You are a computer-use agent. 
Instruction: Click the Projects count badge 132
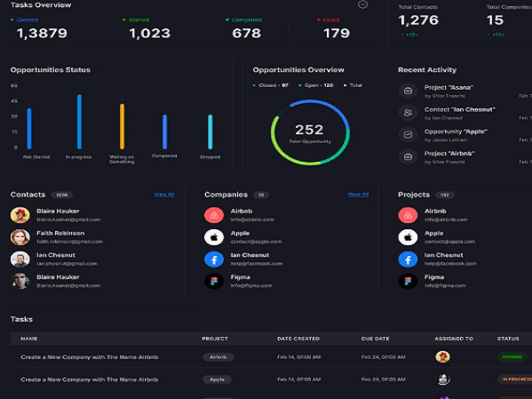444,195
